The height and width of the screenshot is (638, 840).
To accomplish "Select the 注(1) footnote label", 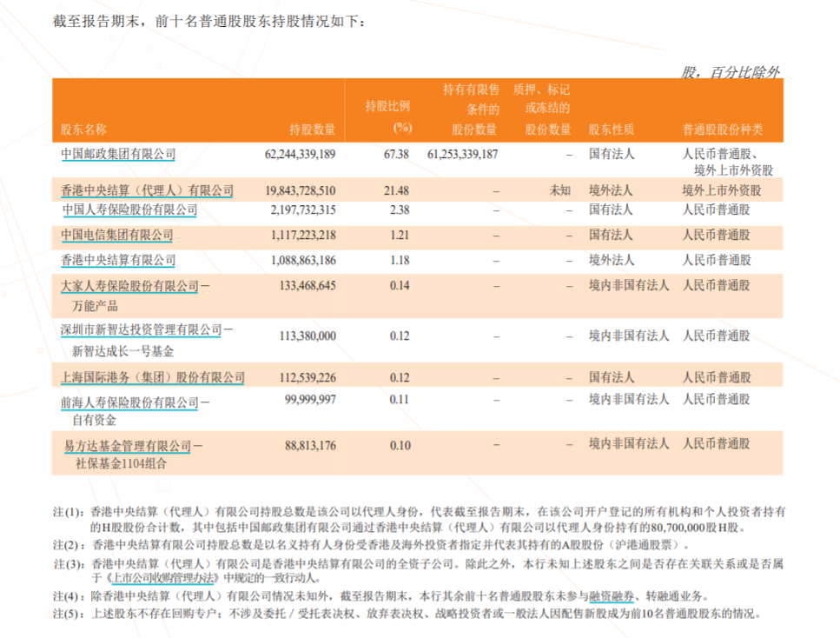I will point(69,512).
